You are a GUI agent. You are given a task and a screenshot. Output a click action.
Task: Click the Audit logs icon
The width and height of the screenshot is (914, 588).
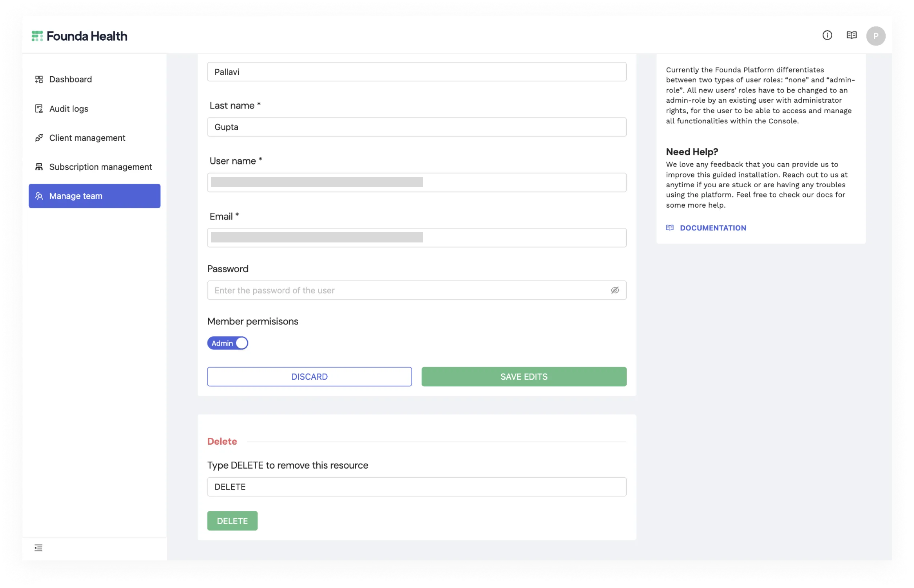[x=39, y=109]
